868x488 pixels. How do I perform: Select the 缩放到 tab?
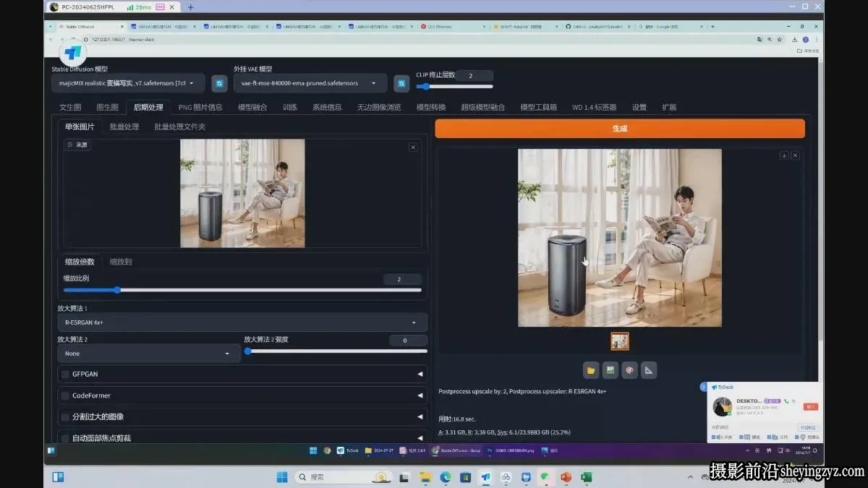coord(121,262)
